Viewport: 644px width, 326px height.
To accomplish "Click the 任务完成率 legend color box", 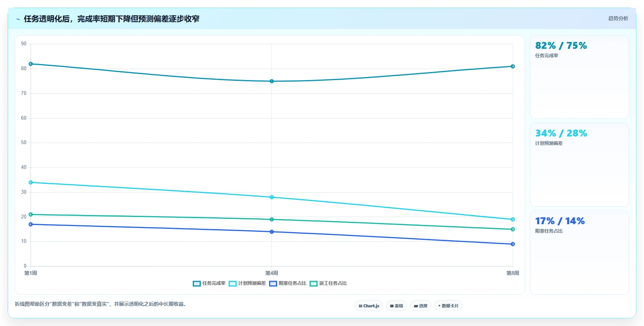I will point(197,283).
